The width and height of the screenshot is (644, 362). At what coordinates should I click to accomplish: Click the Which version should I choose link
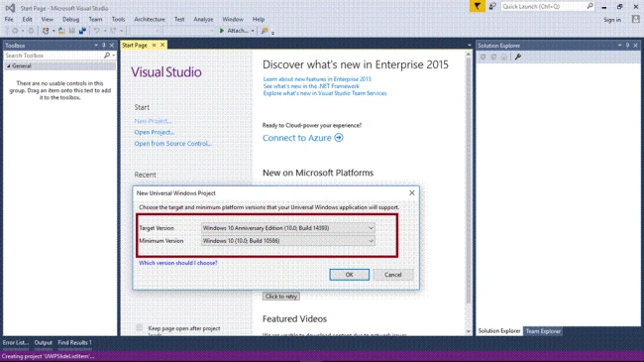(177, 263)
